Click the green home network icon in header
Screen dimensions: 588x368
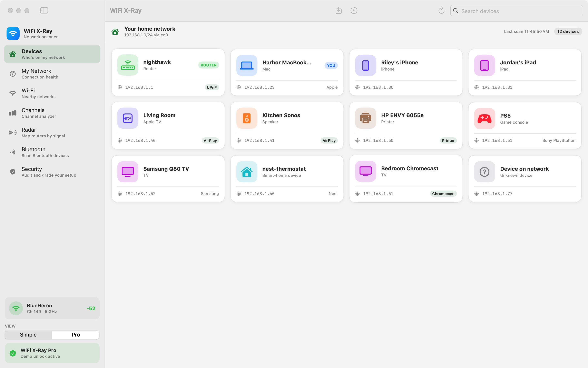(115, 32)
